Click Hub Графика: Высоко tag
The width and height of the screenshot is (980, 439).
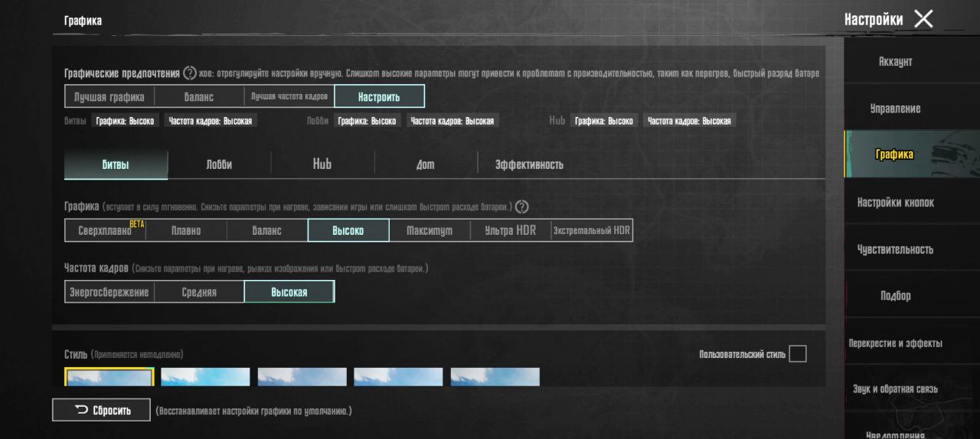coord(604,121)
